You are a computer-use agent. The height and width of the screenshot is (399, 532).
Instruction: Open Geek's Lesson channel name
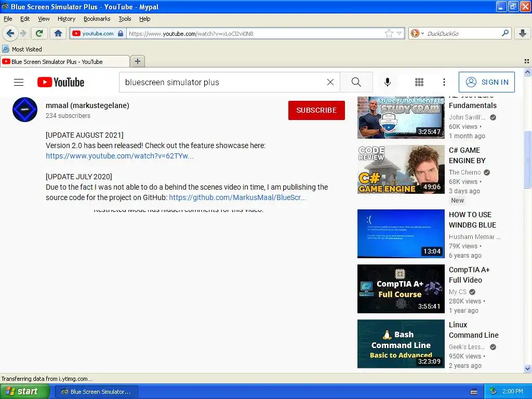coord(467,347)
